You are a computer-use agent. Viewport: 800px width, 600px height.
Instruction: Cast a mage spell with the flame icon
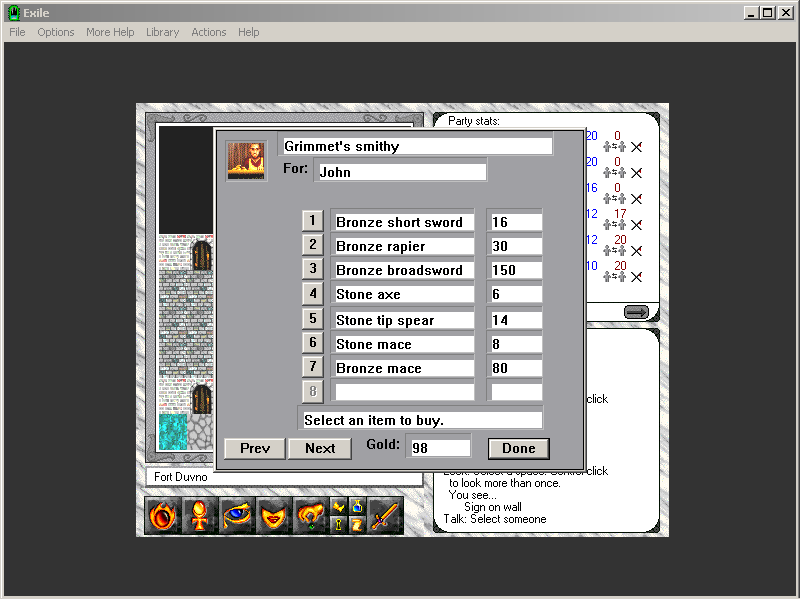click(x=163, y=516)
